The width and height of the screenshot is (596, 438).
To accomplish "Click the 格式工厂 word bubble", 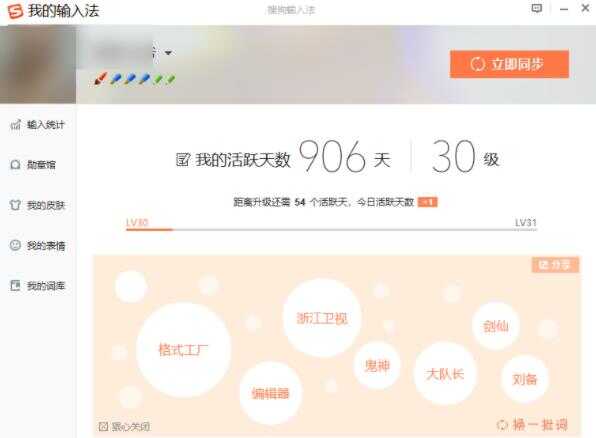I will click(183, 350).
